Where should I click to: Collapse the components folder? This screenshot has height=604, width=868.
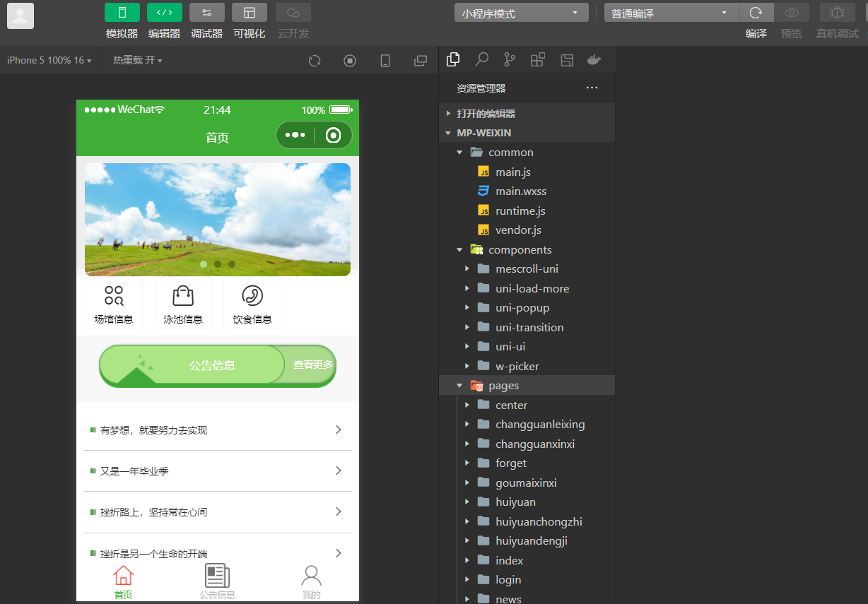pyautogui.click(x=527, y=249)
